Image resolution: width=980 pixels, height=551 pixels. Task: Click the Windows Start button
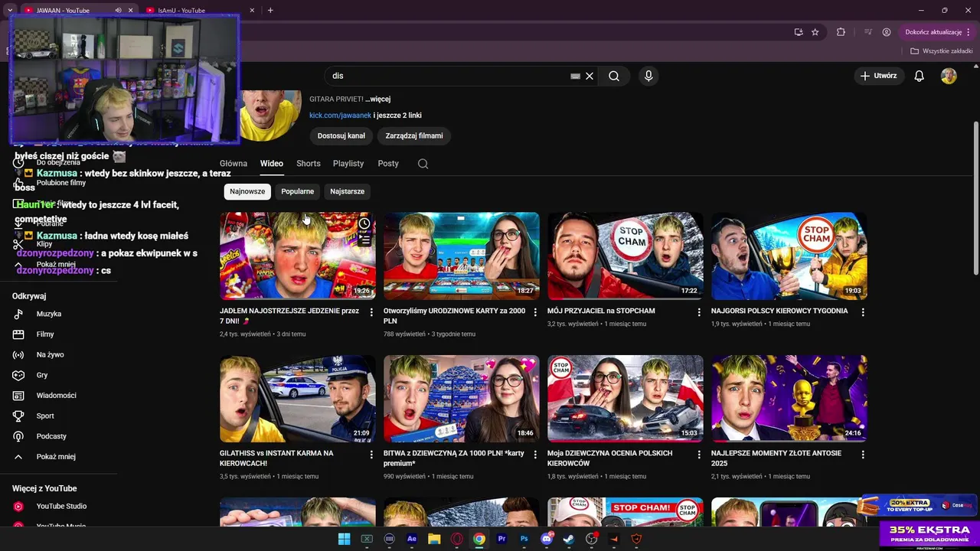pos(345,539)
